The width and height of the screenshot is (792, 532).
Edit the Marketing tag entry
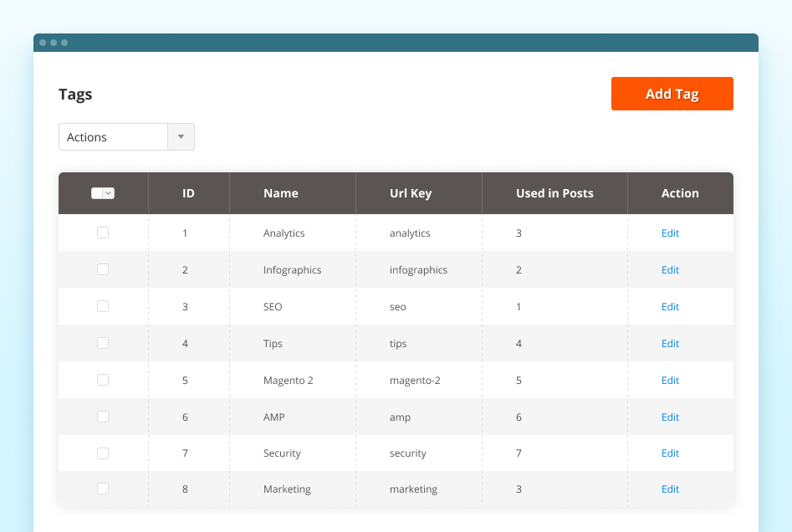tap(670, 489)
